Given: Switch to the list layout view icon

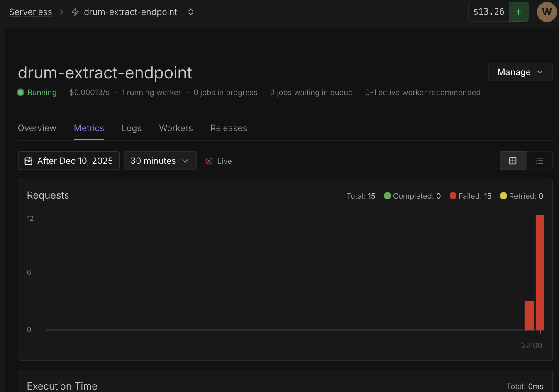Looking at the screenshot, I should point(539,161).
